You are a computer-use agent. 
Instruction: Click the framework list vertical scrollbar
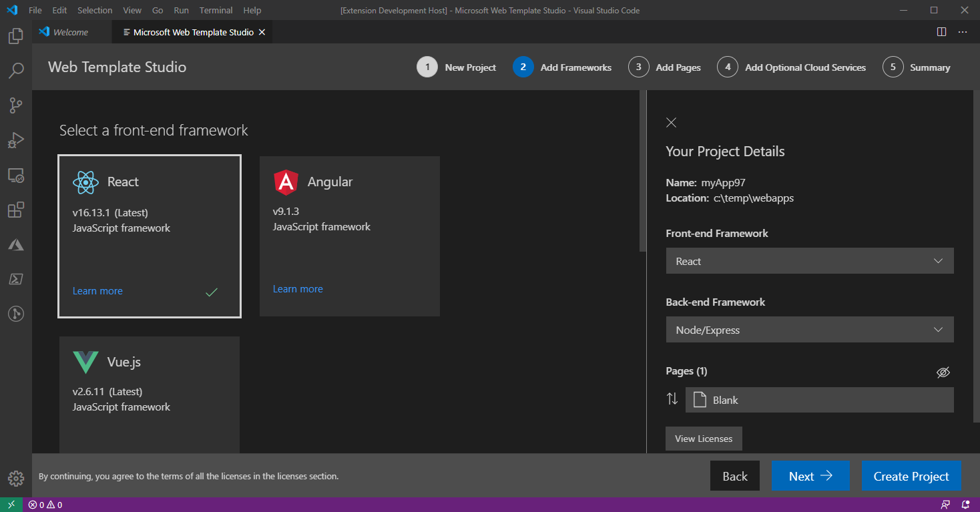point(643,171)
